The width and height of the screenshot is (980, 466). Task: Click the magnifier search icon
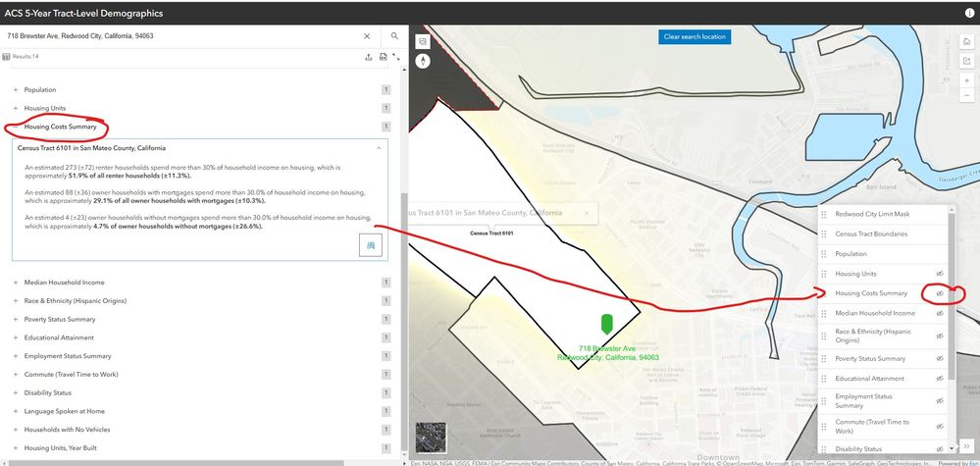394,36
